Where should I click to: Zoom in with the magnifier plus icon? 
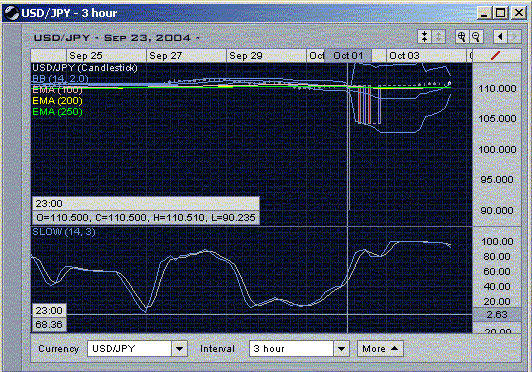[x=461, y=37]
